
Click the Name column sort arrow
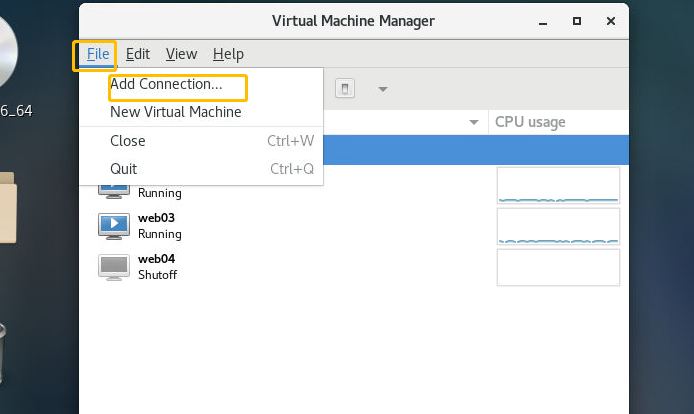tap(474, 122)
